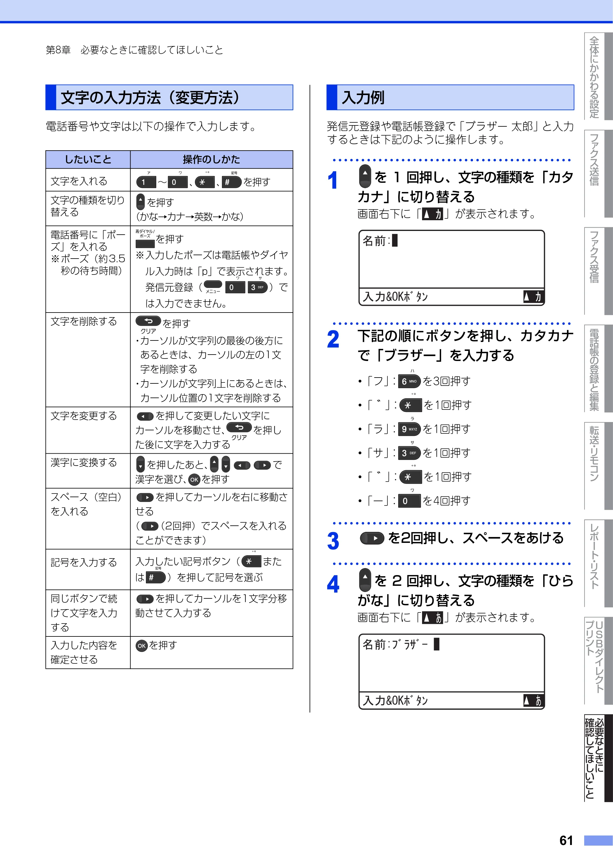This screenshot has height=868, width=613.
Task: Click right arrow key icon in 同じボタンで続けて row
Action: [145, 599]
